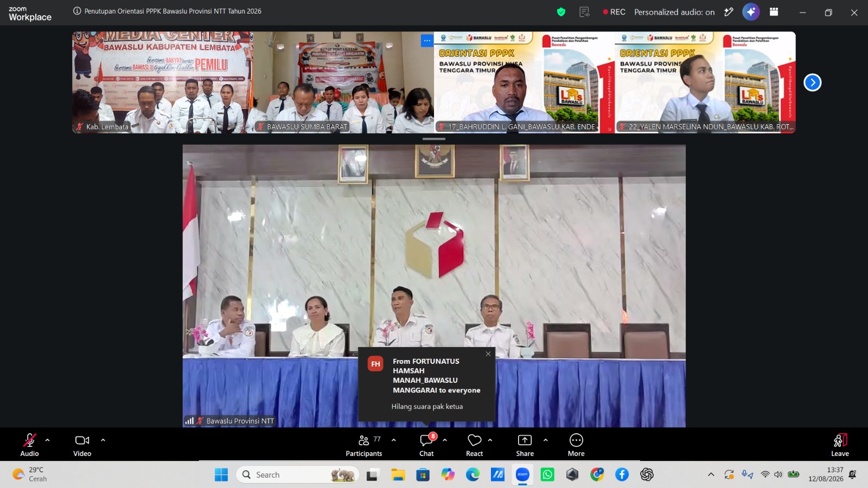Expand the Share options caret
Screen dimensions: 868x488
point(546,440)
